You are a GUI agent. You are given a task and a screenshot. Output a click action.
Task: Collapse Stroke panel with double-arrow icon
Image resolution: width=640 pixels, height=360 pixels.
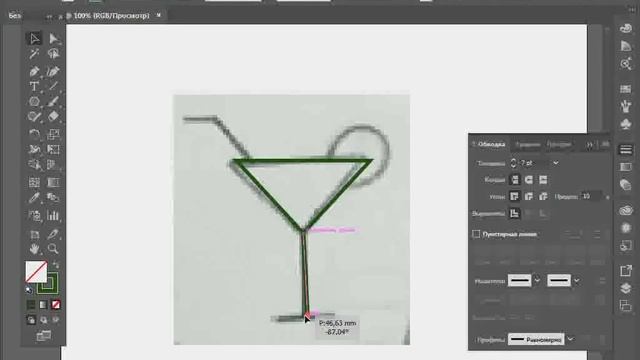pos(589,144)
